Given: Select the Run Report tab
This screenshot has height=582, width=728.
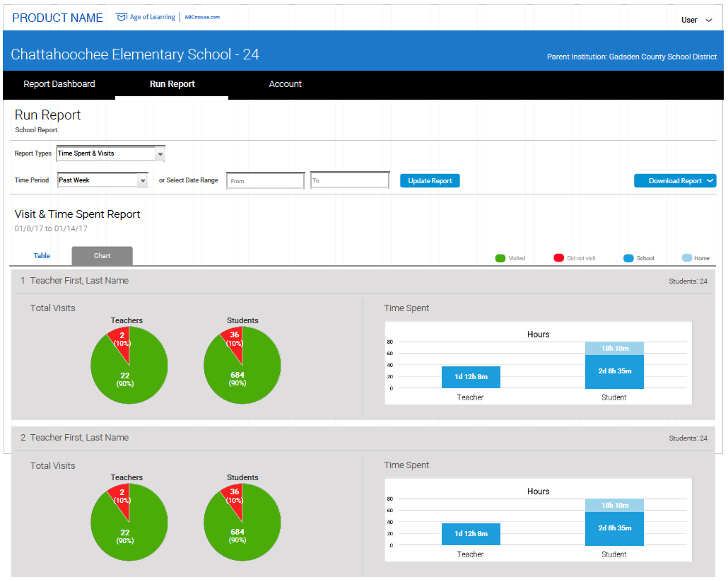Looking at the screenshot, I should (x=172, y=84).
